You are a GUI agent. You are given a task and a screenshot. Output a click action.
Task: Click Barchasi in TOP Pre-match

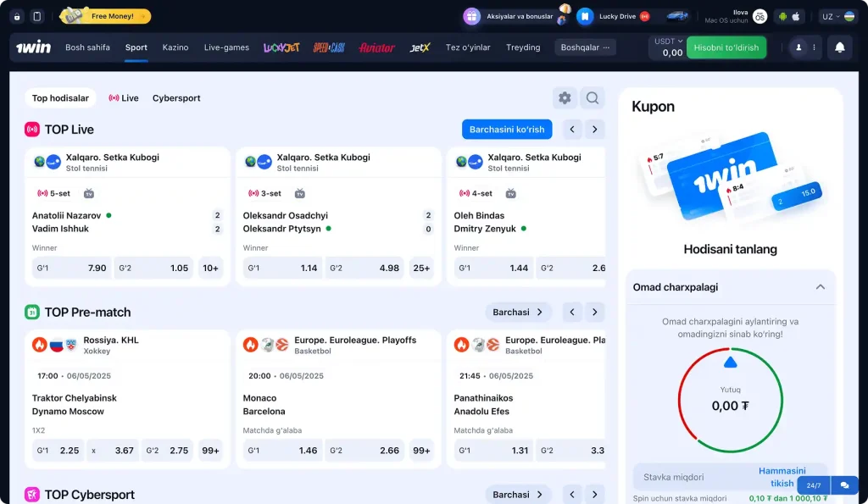pos(518,312)
